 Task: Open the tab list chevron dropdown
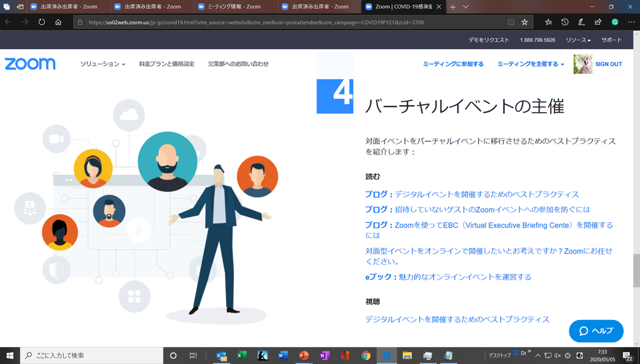pos(466,7)
